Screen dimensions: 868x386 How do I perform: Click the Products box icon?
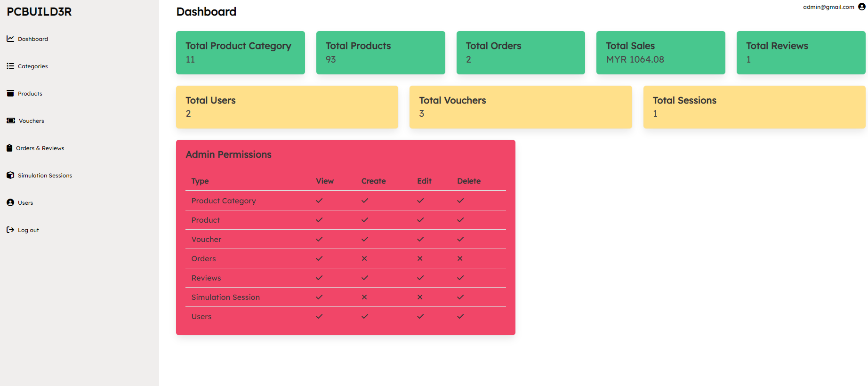tap(10, 93)
